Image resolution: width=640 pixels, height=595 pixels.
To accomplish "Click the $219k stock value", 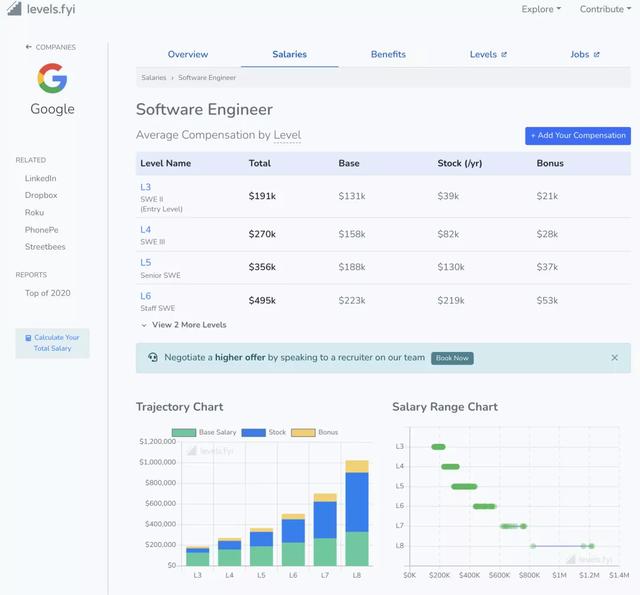I will (x=451, y=301).
